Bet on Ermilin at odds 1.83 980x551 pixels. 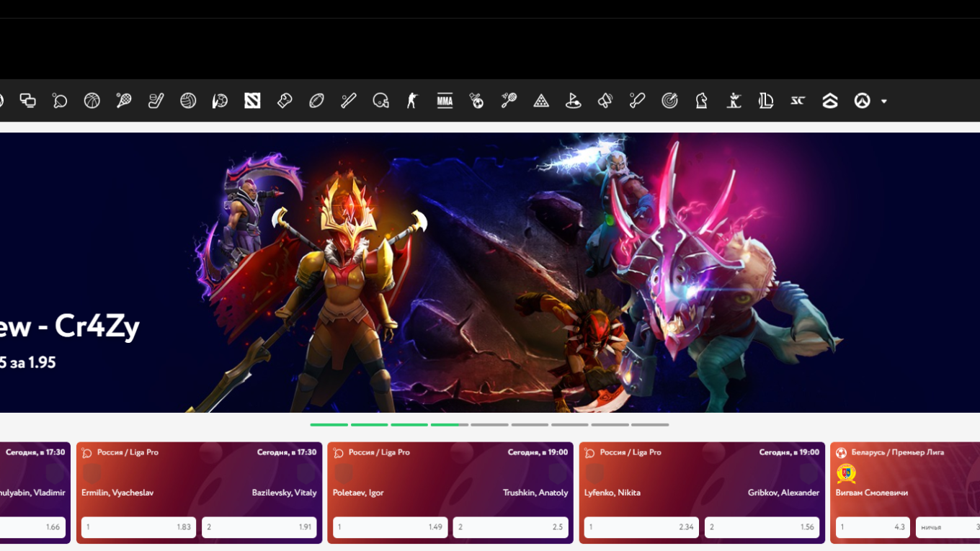pos(138,527)
